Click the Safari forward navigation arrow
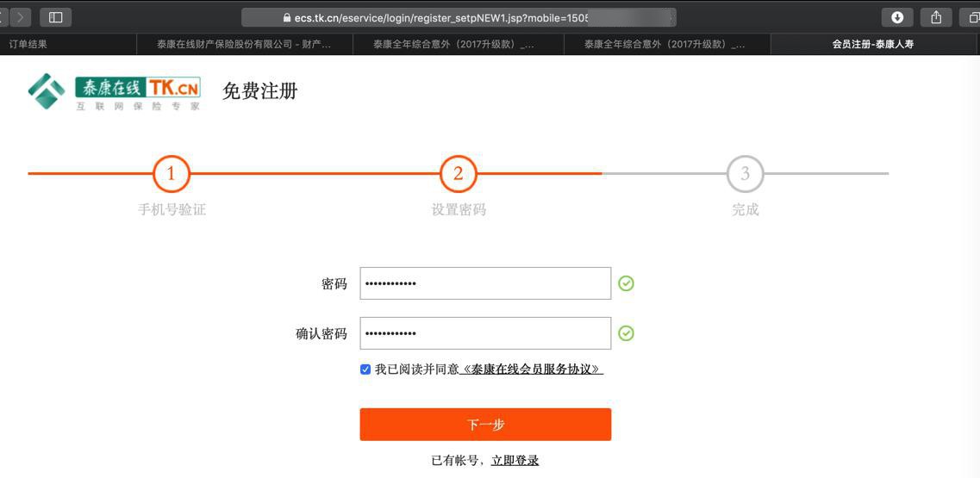This screenshot has height=478, width=980. pyautogui.click(x=21, y=17)
